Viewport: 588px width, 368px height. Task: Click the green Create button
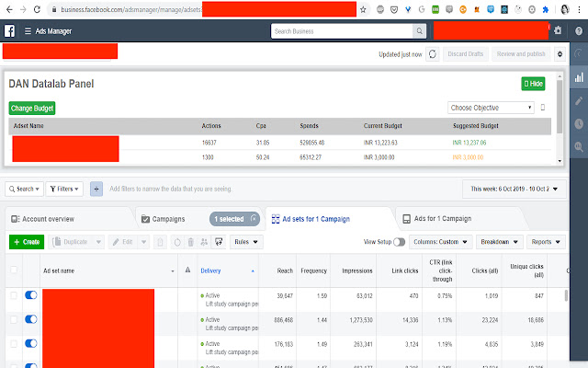coord(27,242)
